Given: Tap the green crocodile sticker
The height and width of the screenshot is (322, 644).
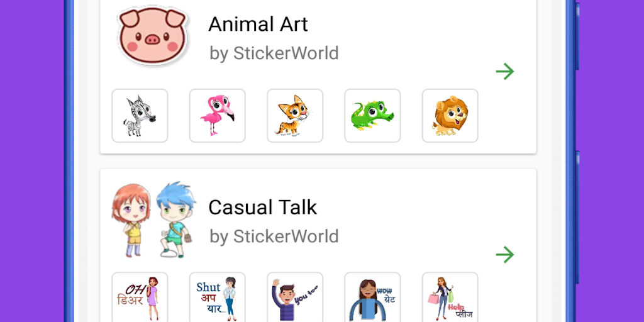Looking at the screenshot, I should [x=372, y=116].
